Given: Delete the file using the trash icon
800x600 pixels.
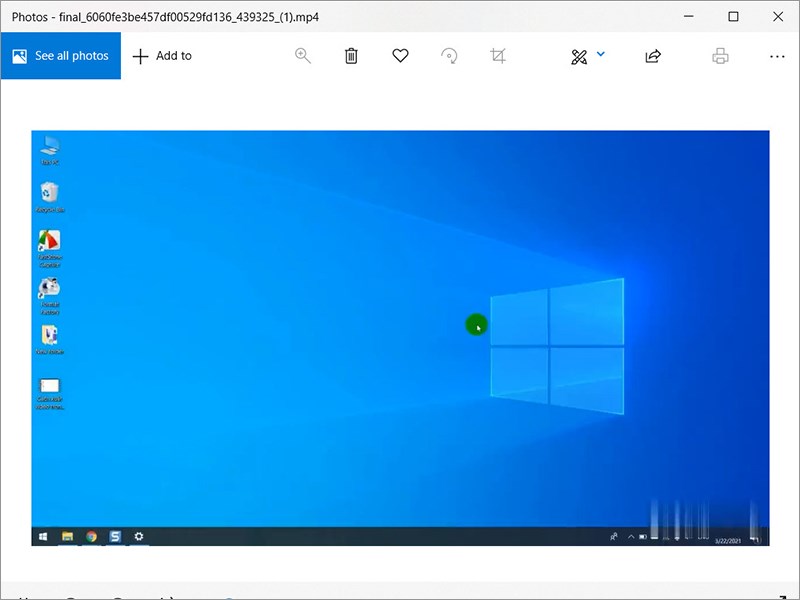Looking at the screenshot, I should tap(351, 56).
